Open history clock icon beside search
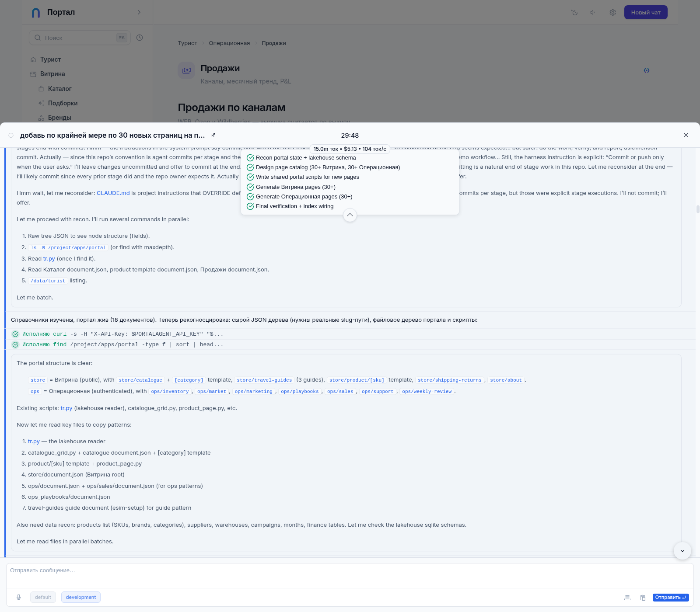700x612 pixels. click(140, 38)
